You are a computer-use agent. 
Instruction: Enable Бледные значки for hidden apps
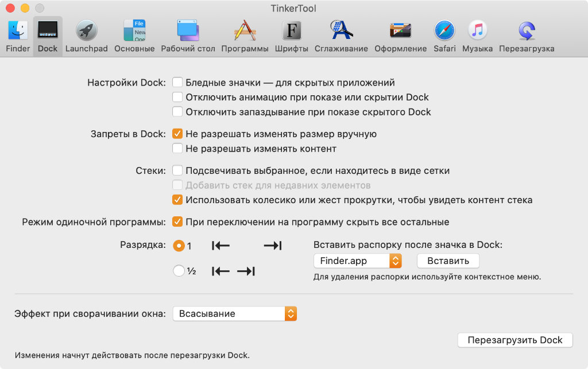coord(177,83)
